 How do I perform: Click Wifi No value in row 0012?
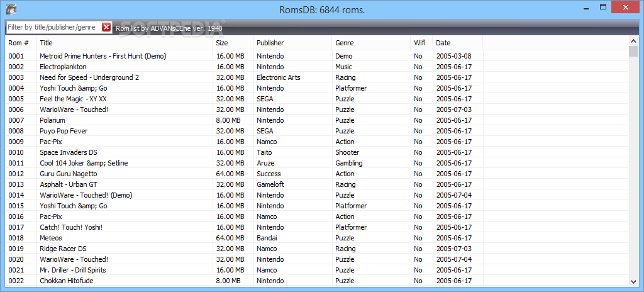418,174
